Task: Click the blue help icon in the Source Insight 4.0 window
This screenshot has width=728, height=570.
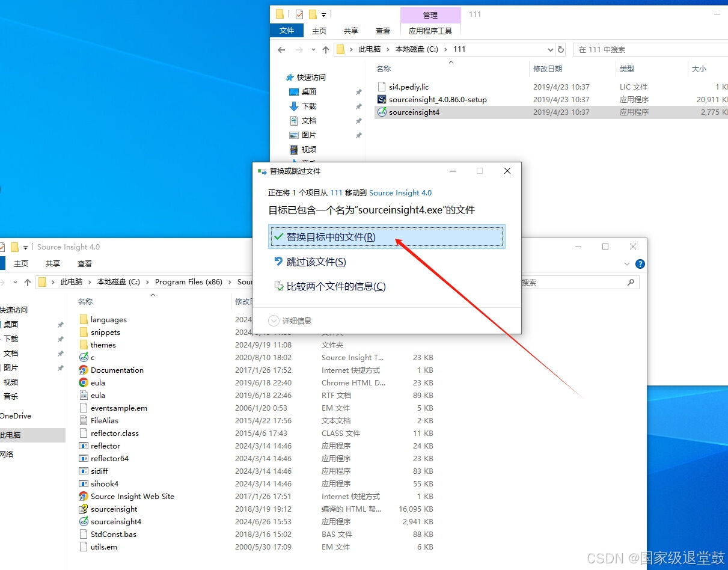Action: click(x=640, y=263)
